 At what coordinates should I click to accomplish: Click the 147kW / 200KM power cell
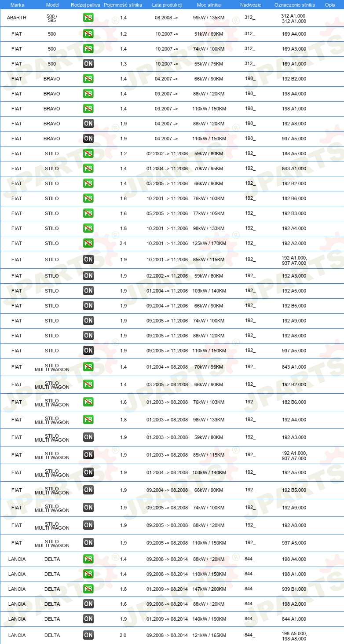tap(209, 589)
